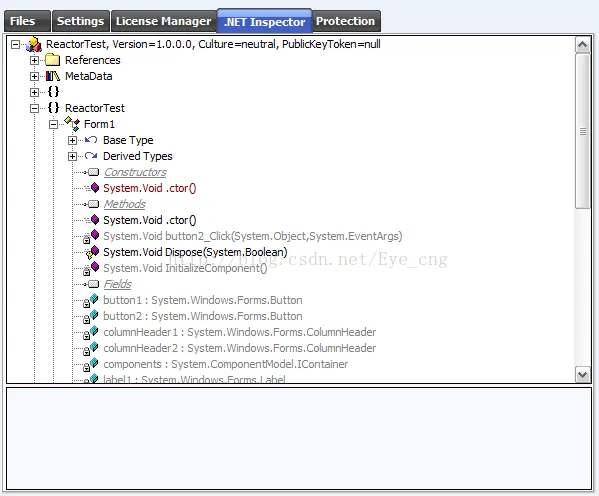This screenshot has height=496, width=599.
Task: Collapse the Form1 class node
Action: (x=53, y=125)
